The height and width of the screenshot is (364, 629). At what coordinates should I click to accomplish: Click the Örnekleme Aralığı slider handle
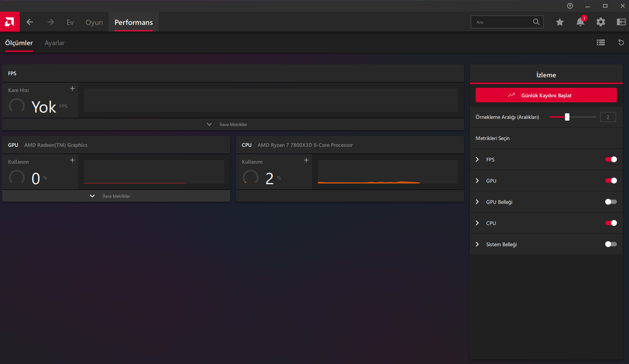coord(567,117)
